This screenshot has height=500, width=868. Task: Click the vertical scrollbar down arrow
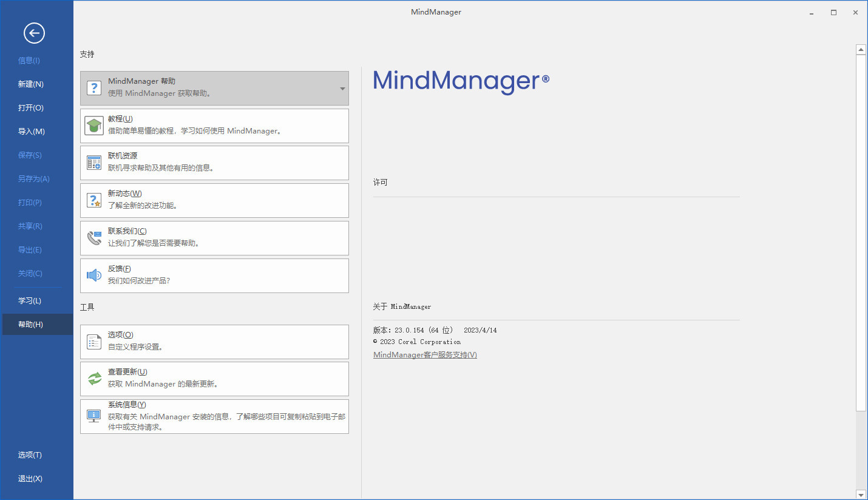coord(860,495)
